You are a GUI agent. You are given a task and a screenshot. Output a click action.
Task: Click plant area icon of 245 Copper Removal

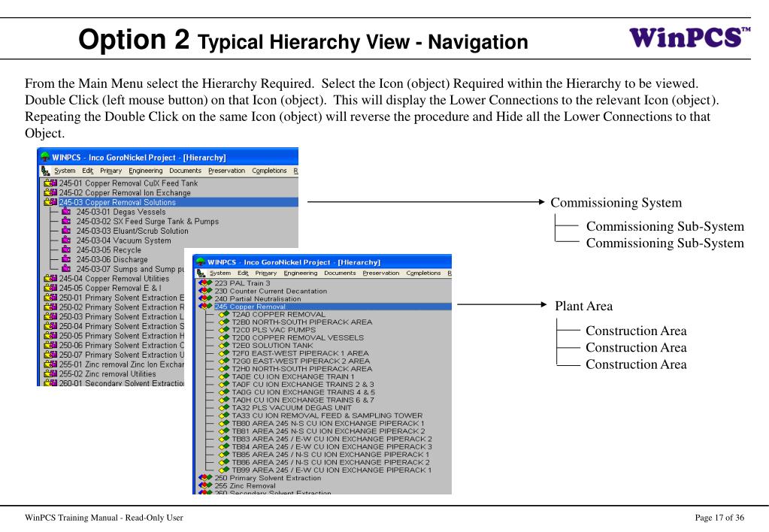(x=205, y=307)
